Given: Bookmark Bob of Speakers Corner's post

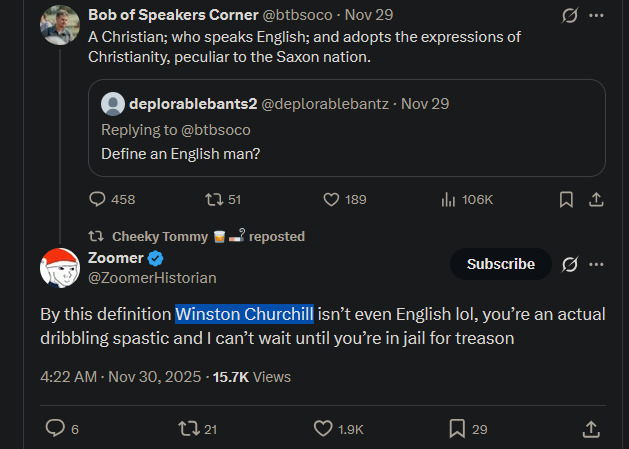Looking at the screenshot, I should 566,199.
